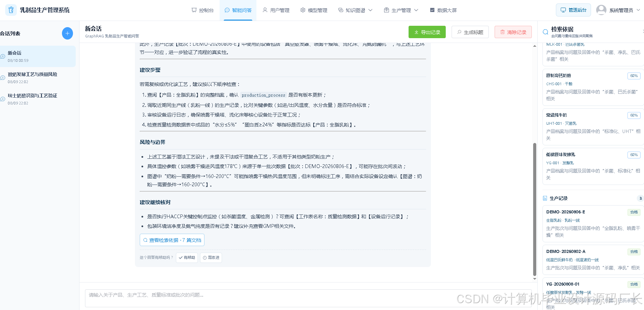Click 建议步骤 heading
The height and width of the screenshot is (310, 644).
[x=150, y=70]
